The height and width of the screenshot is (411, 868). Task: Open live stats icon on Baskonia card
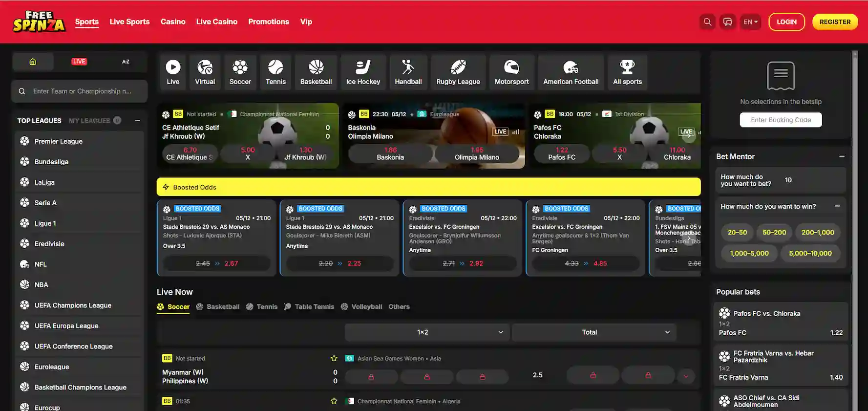point(516,131)
